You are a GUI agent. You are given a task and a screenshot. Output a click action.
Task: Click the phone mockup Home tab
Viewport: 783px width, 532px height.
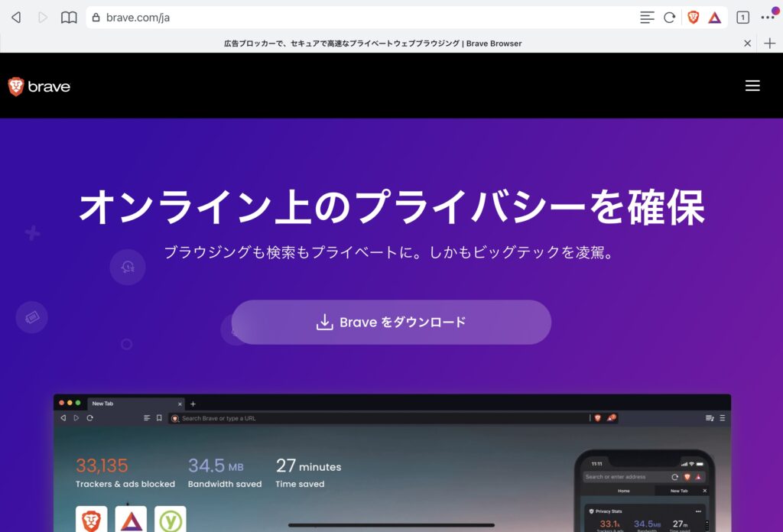point(624,491)
